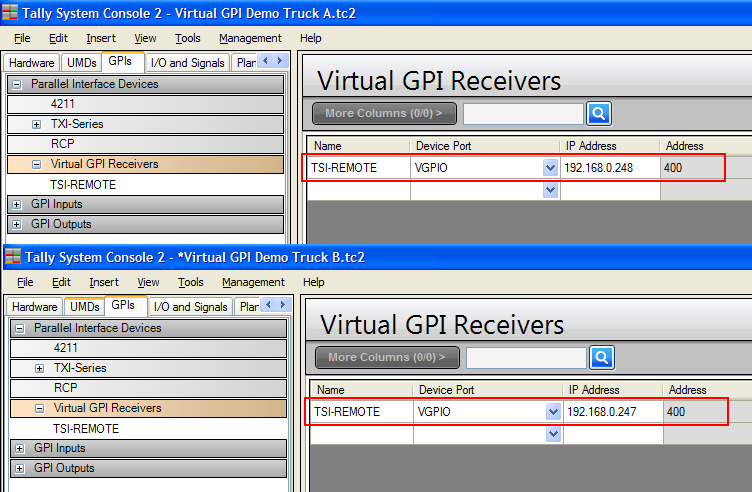The image size is (752, 492).
Task: Open empty row Device Port dropdown in Truck B
Action: (553, 434)
